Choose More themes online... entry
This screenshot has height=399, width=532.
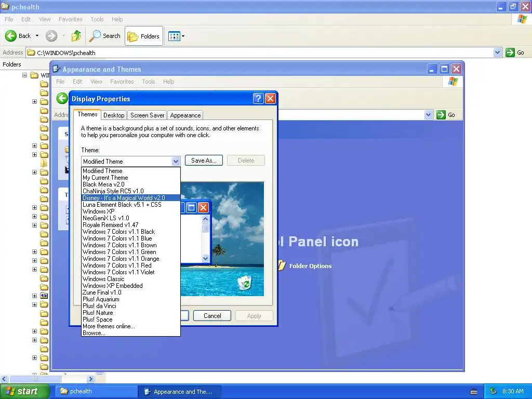130,326
